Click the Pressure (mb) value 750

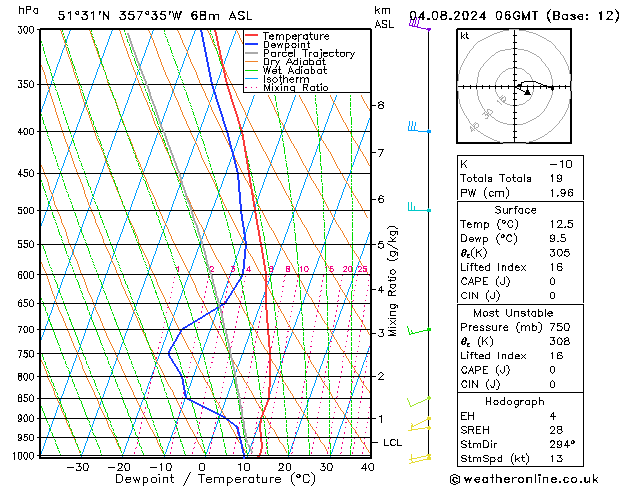560,327
